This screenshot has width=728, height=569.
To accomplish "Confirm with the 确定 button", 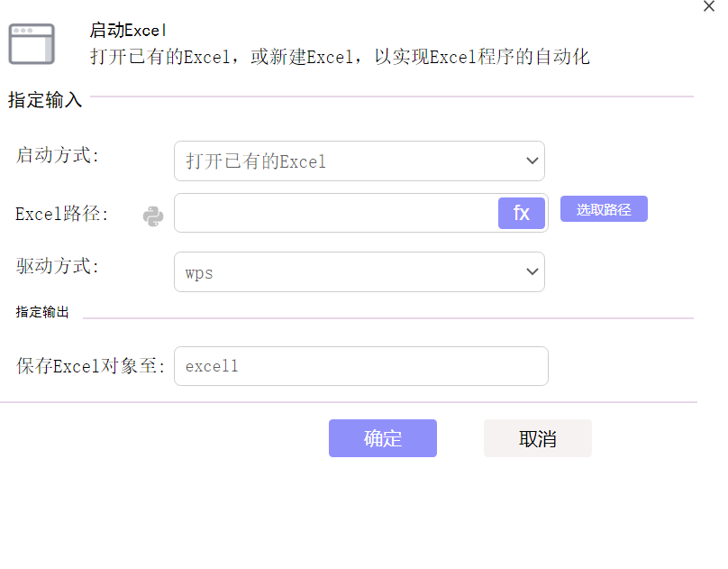I will (383, 438).
